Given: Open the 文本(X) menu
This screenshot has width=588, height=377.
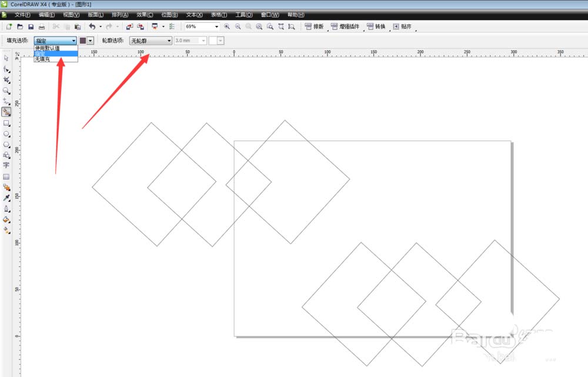Looking at the screenshot, I should pos(194,15).
